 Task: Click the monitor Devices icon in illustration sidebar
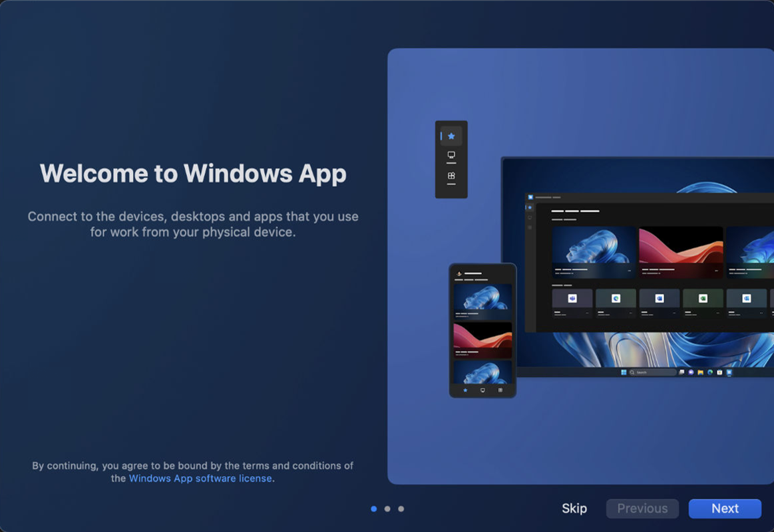coord(451,156)
